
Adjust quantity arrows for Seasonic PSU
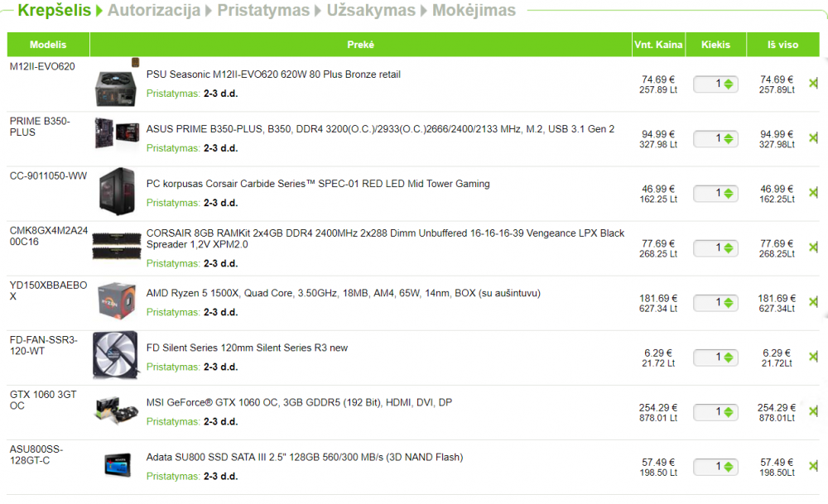[x=729, y=84]
